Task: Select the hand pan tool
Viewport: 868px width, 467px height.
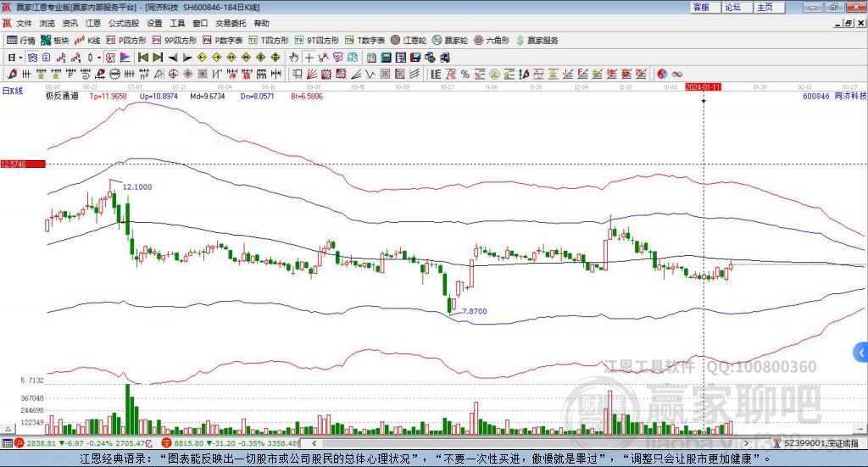Action: 294,58
